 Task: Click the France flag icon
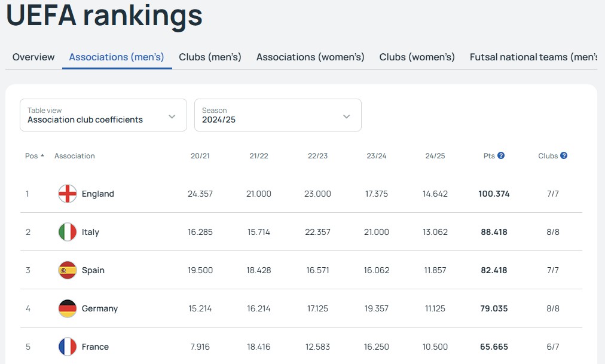pyautogui.click(x=68, y=347)
